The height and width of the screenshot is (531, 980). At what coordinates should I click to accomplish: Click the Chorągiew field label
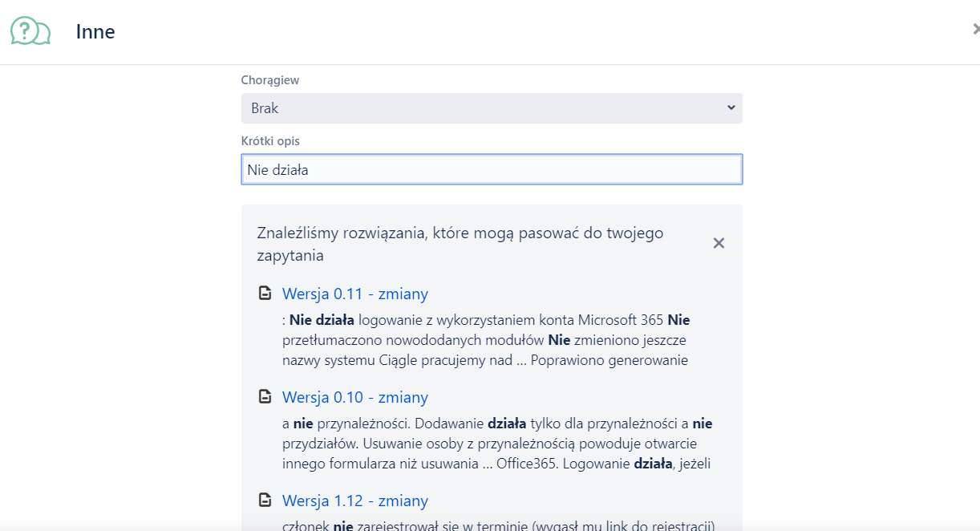point(269,80)
